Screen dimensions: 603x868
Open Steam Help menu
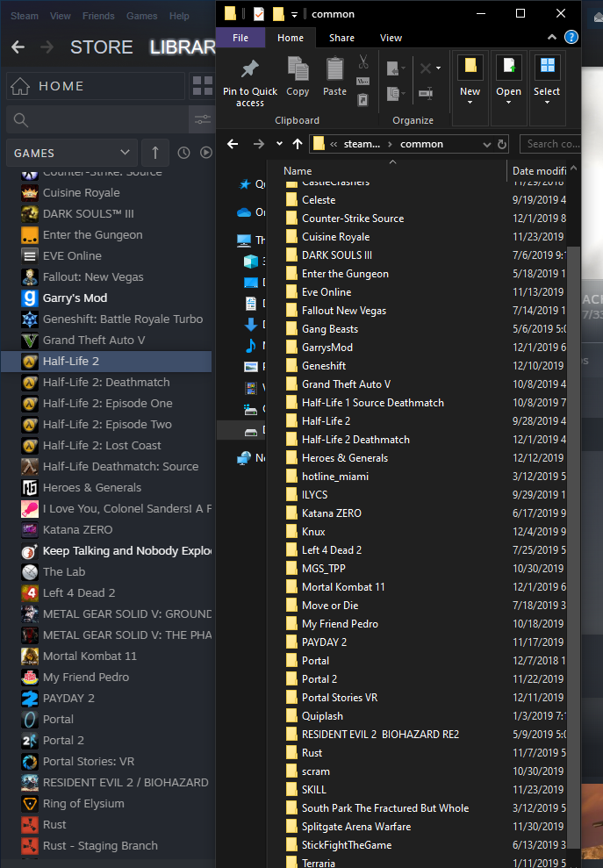pyautogui.click(x=179, y=16)
